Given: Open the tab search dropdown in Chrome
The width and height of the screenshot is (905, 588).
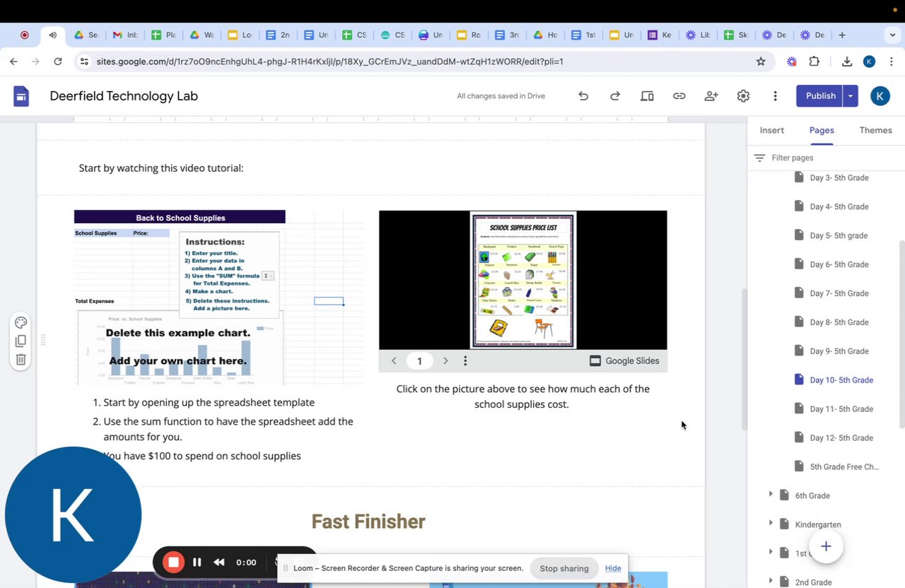Looking at the screenshot, I should click(x=892, y=35).
